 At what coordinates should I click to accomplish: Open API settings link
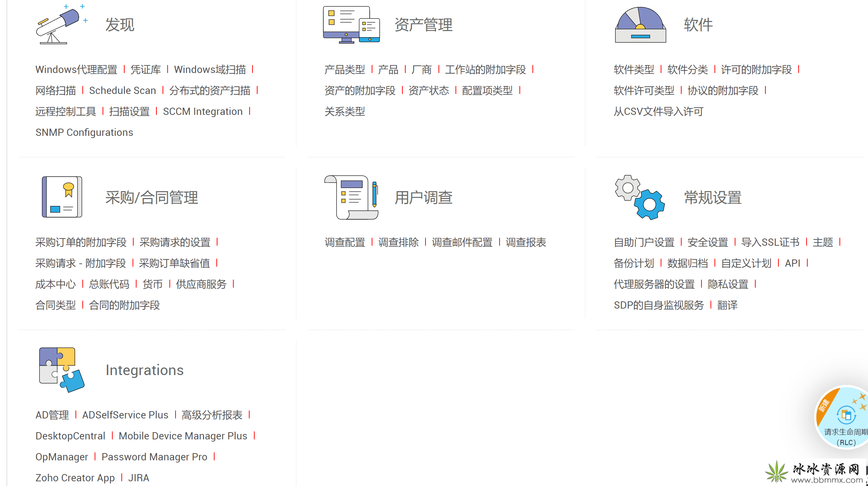coord(793,263)
